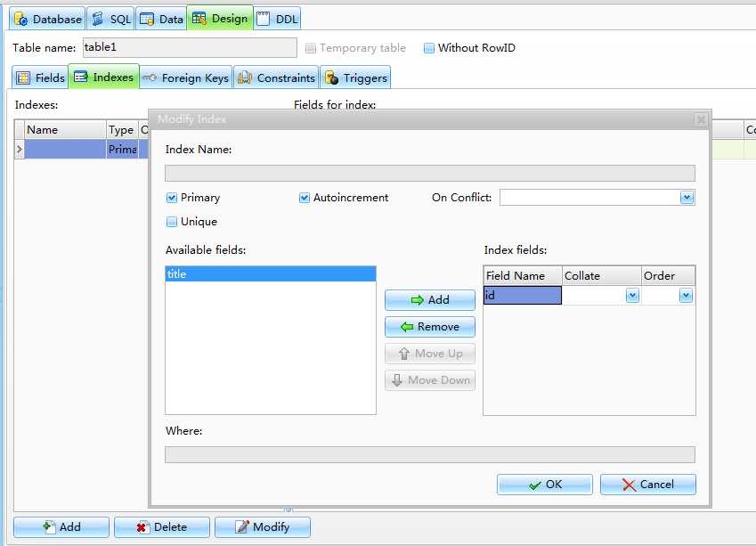Click the Remove field button

430,327
